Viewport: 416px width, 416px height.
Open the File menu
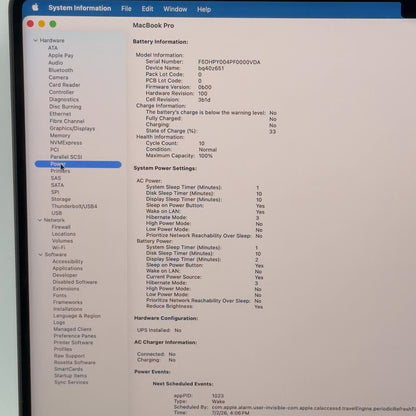pos(126,9)
